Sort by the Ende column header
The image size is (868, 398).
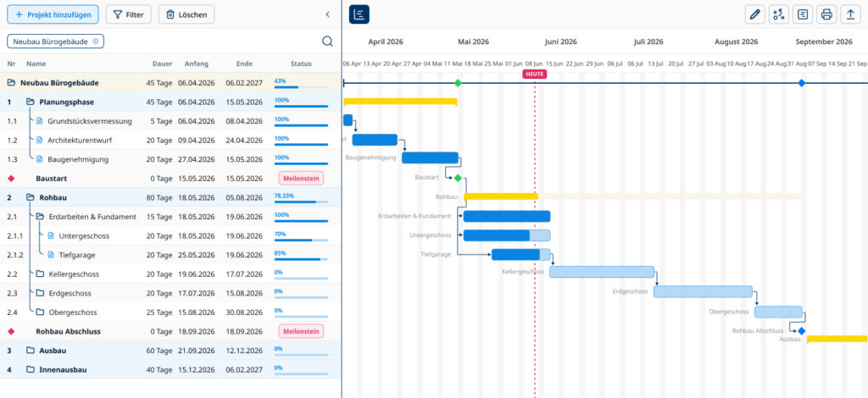pos(244,64)
